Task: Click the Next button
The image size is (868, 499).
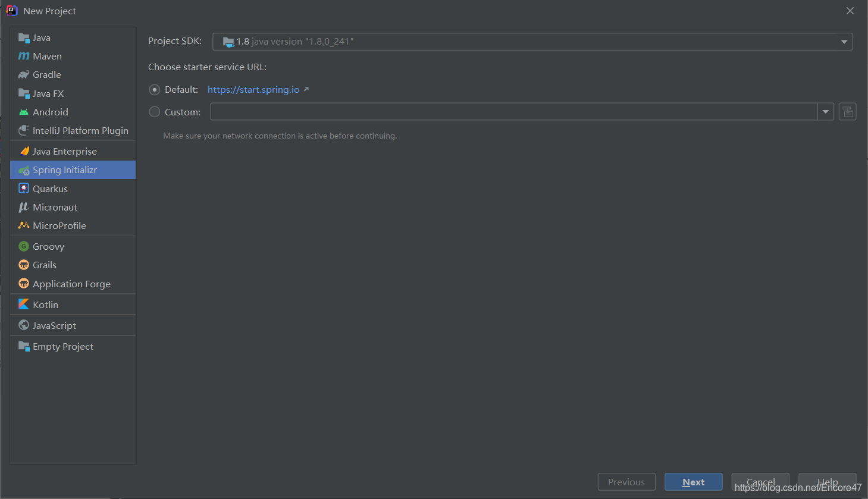Action: (x=694, y=482)
